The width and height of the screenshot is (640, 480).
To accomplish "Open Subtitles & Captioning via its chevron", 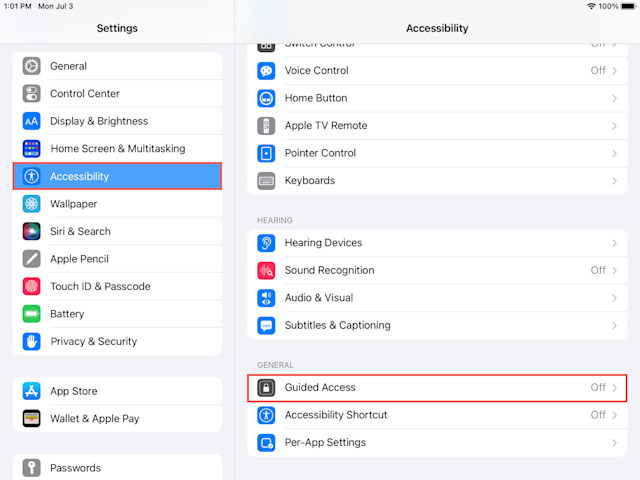I will coord(614,325).
